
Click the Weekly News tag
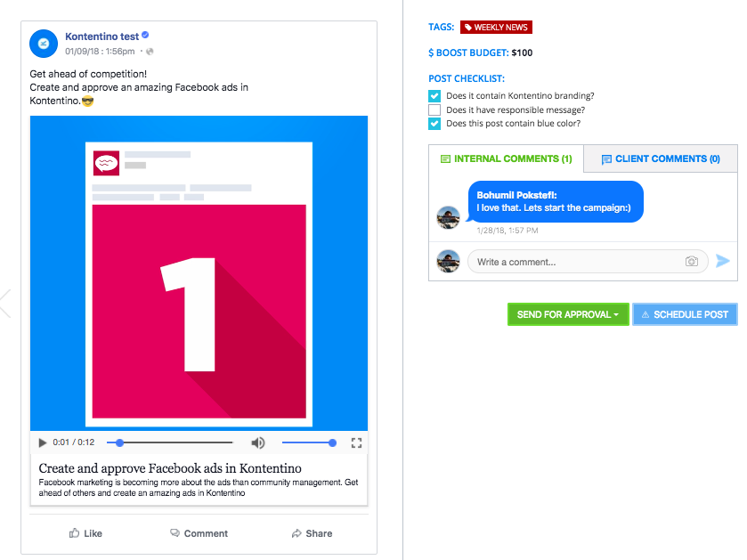coord(496,27)
